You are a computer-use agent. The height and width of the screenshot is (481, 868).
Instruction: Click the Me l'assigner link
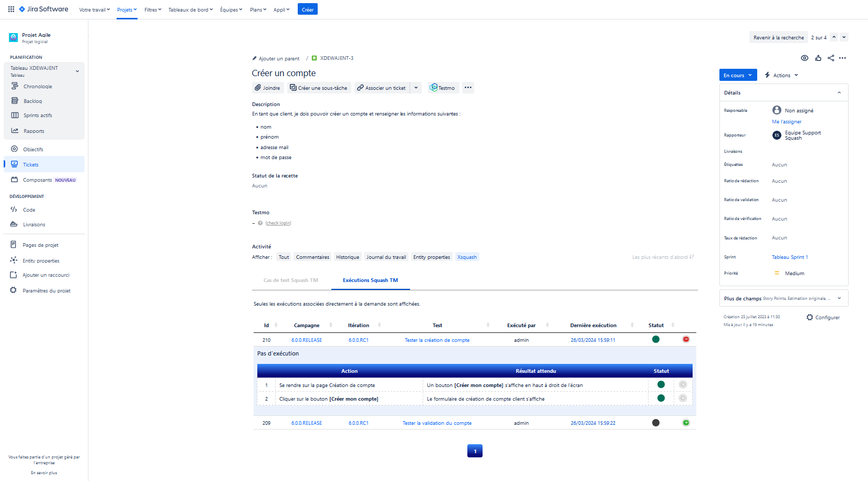(x=787, y=122)
